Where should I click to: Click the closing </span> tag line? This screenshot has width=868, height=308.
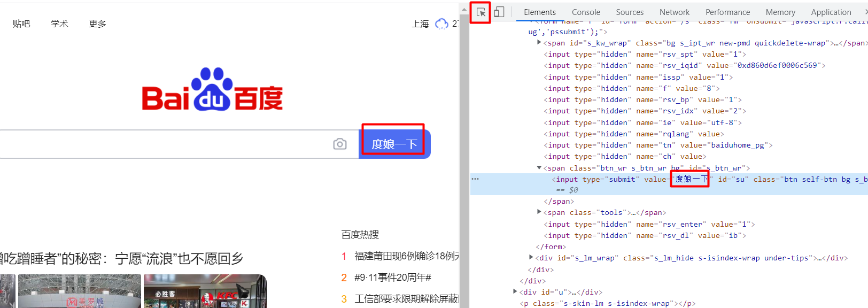click(x=559, y=201)
